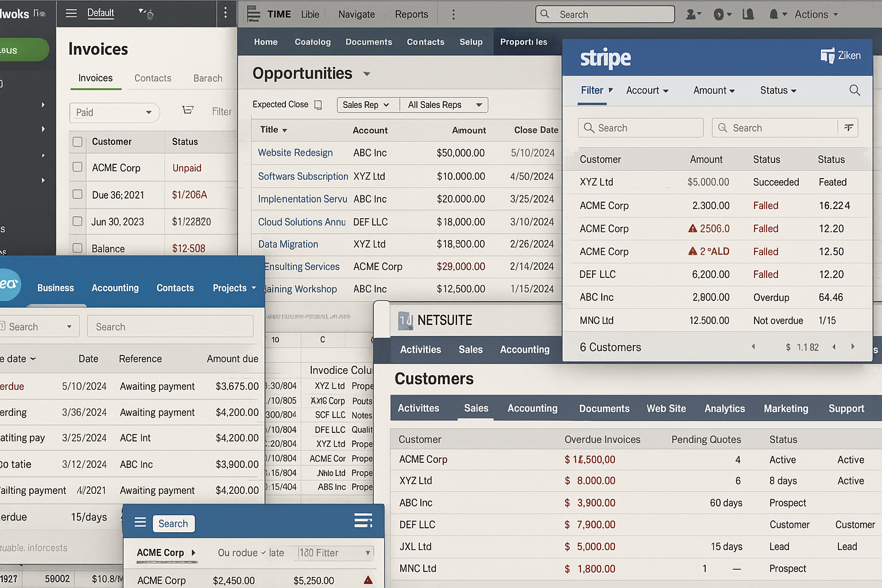This screenshot has width=882, height=588.
Task: Select the Marketing tab in NetSuite Customers
Action: (786, 408)
